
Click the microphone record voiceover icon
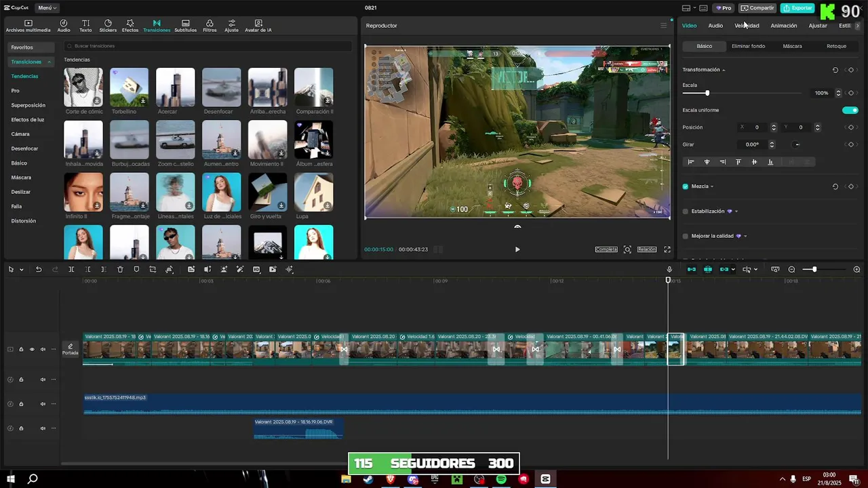(669, 269)
